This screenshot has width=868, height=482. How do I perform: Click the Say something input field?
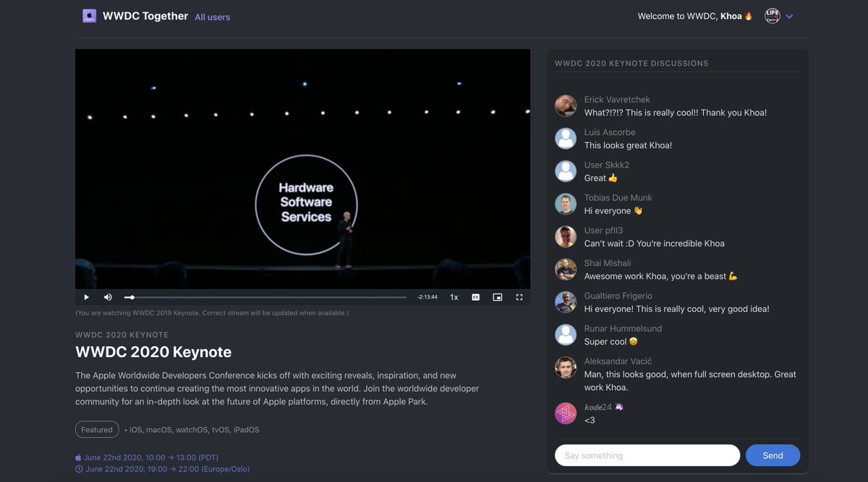click(647, 455)
